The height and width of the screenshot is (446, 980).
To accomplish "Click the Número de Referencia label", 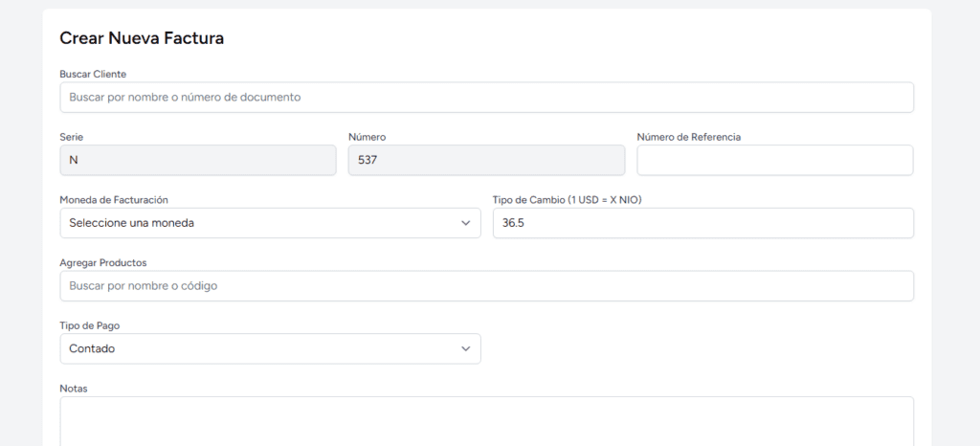I will pyautogui.click(x=689, y=137).
